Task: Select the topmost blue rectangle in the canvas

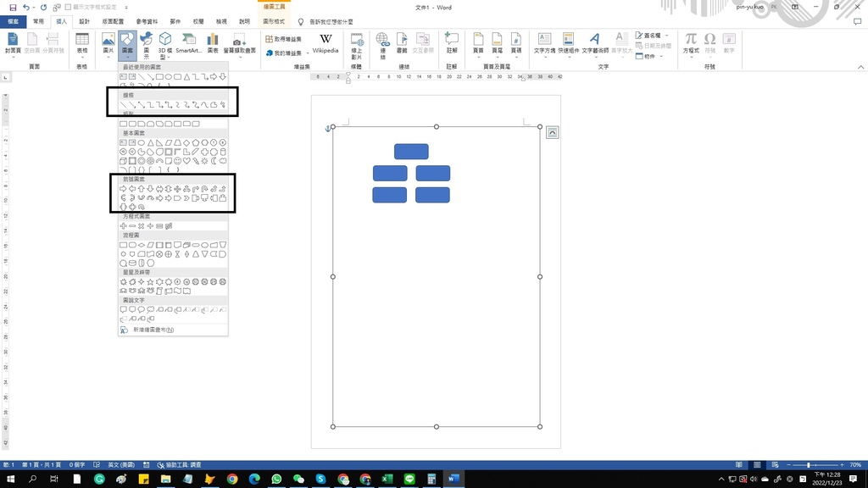Action: tap(411, 152)
